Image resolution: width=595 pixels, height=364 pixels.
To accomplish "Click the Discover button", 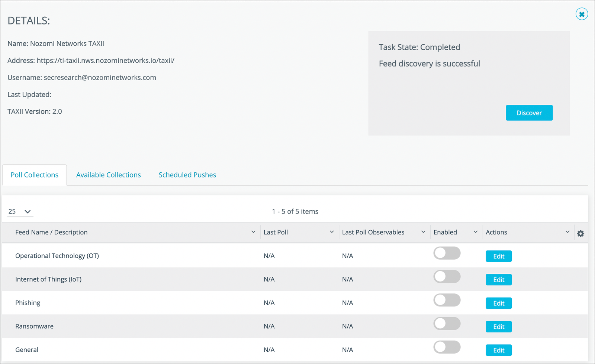I will tap(529, 113).
